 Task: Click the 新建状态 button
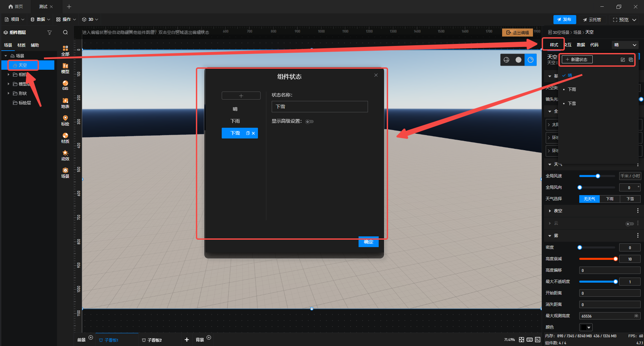point(577,60)
